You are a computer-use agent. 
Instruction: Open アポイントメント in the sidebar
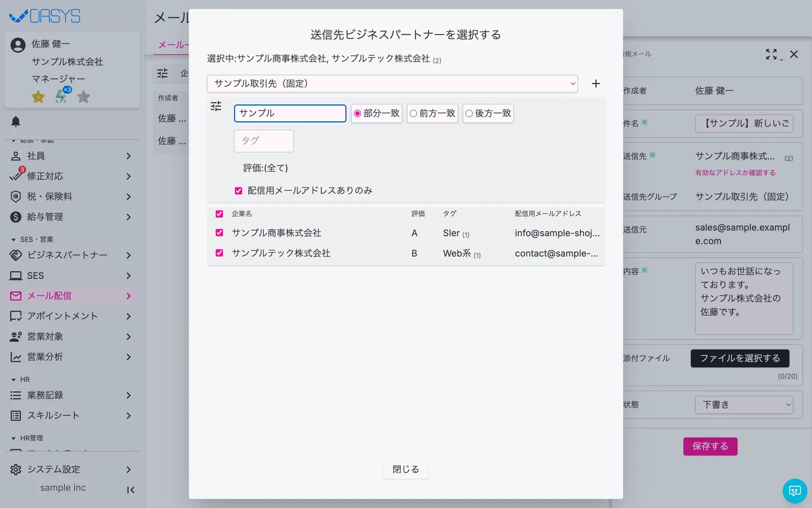click(72, 316)
